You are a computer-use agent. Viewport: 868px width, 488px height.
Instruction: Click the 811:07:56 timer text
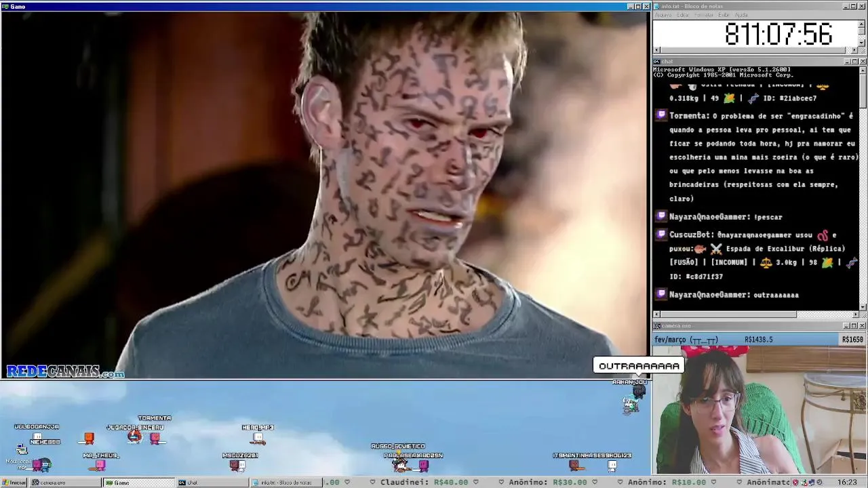778,34
